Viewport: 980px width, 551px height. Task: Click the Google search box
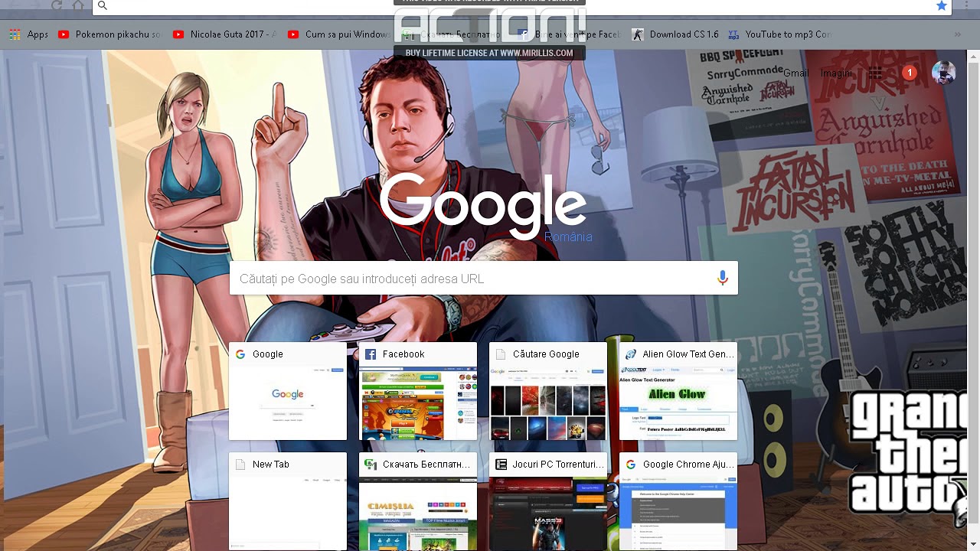click(483, 279)
